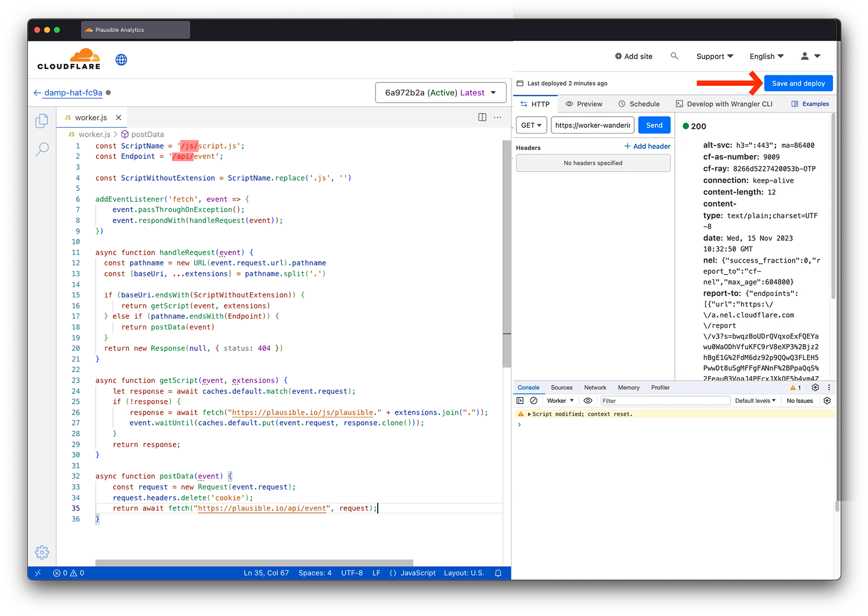The width and height of the screenshot is (868, 616).
Task: Create a live expression with the eye icon
Action: [588, 400]
